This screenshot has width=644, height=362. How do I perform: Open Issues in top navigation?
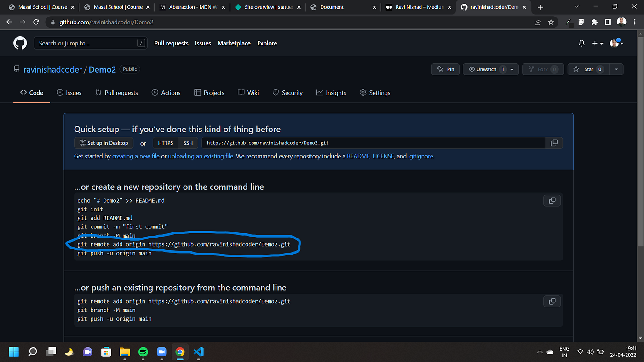tap(203, 43)
